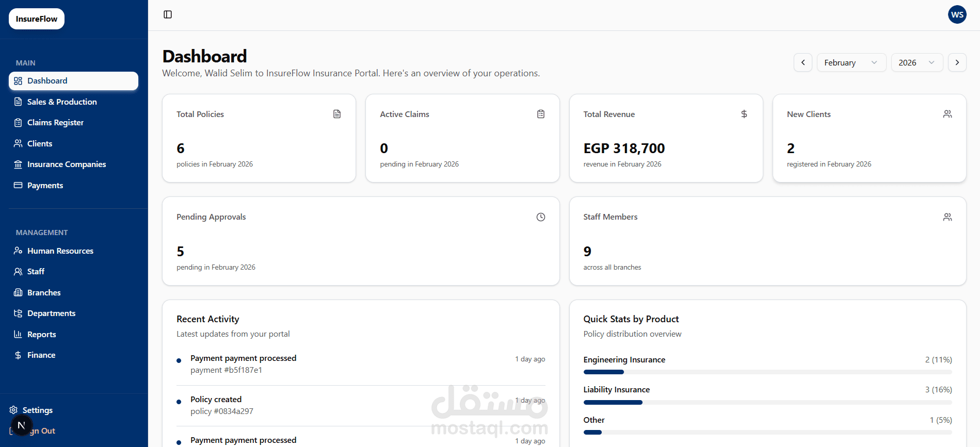Click the document icon on Total Policies
The image size is (980, 447).
coord(337,114)
